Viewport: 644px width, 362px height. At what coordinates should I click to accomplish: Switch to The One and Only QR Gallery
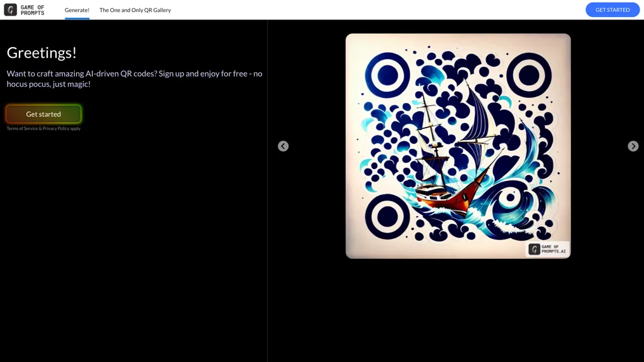[x=135, y=10]
